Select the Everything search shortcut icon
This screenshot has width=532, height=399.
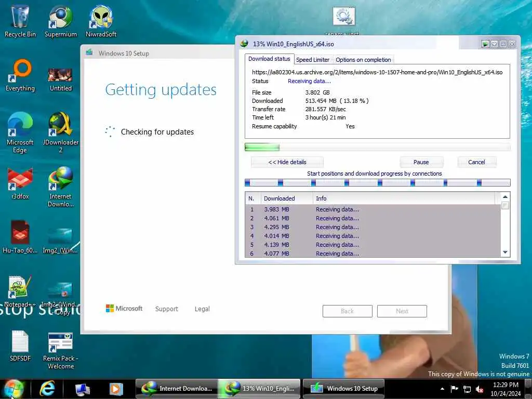20,75
